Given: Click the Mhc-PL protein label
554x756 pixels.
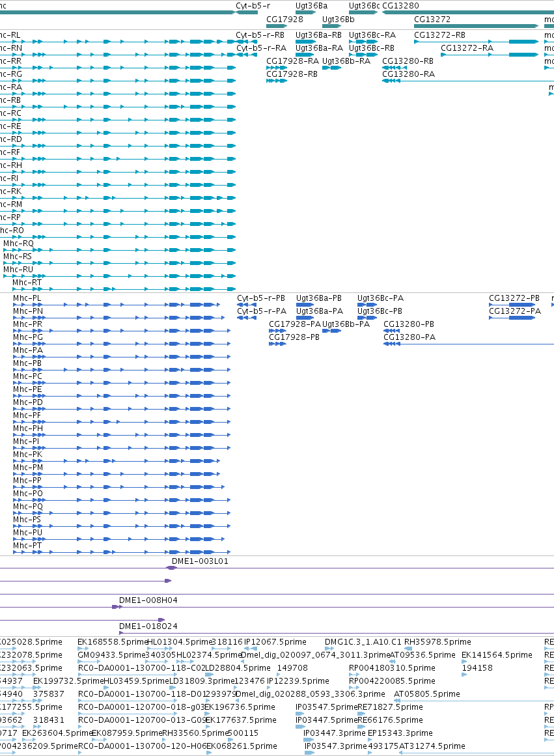Looking at the screenshot, I should point(27,298).
